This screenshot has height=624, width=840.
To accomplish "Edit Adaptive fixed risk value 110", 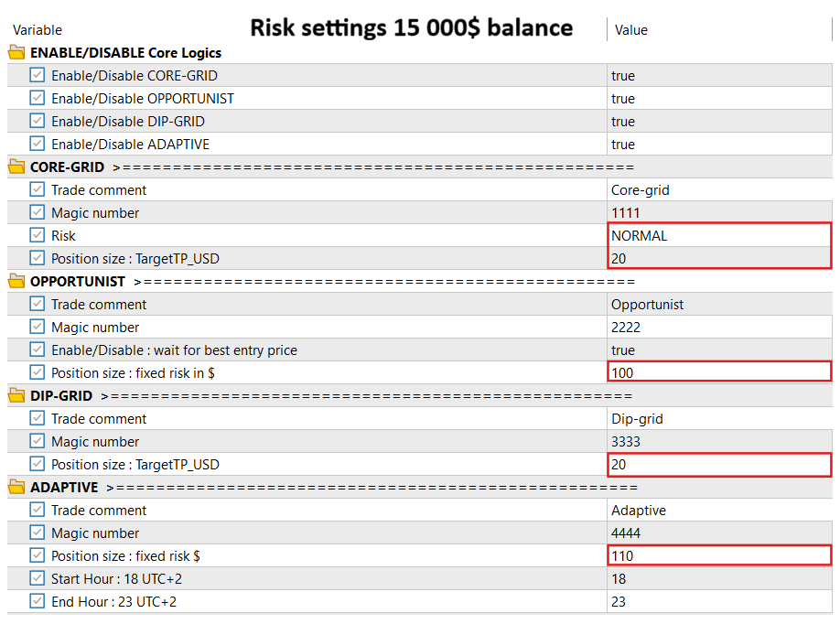I will pyautogui.click(x=718, y=555).
